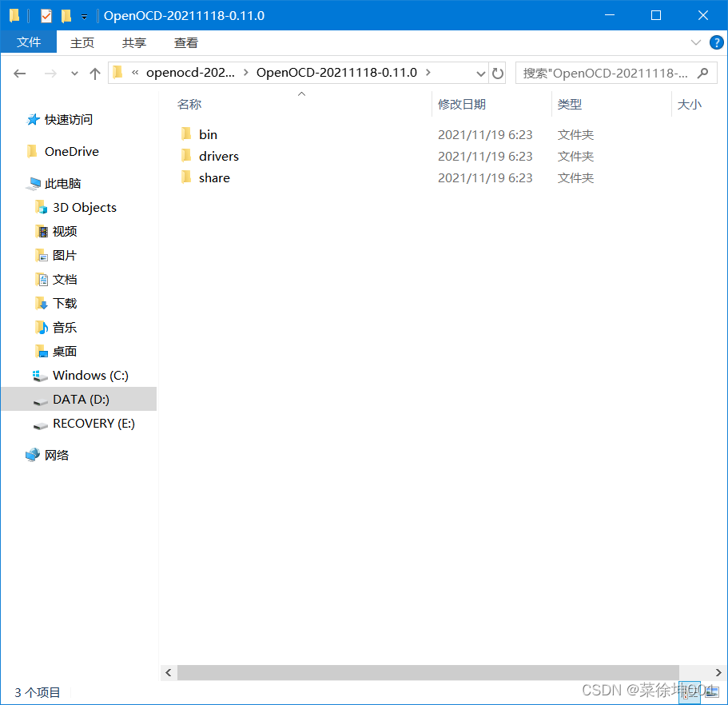Click the 音乐 note icon
728x705 pixels.
(x=42, y=328)
